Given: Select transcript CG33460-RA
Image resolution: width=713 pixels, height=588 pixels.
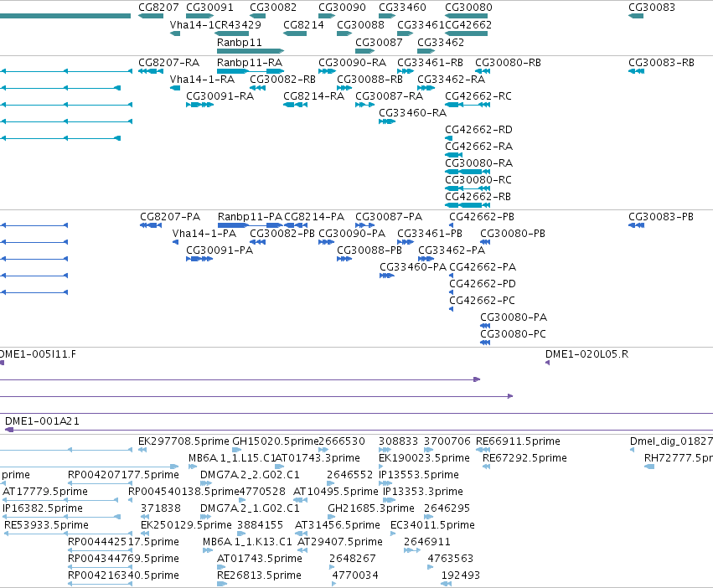Looking at the screenshot, I should click(412, 113).
